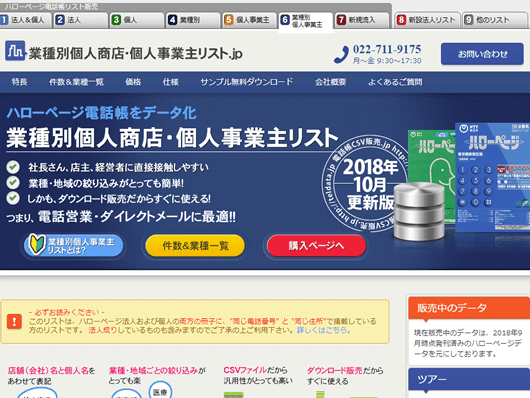Screen dimensions: 530x398
Task: Click the silver database cylinder image
Action: tap(419, 211)
